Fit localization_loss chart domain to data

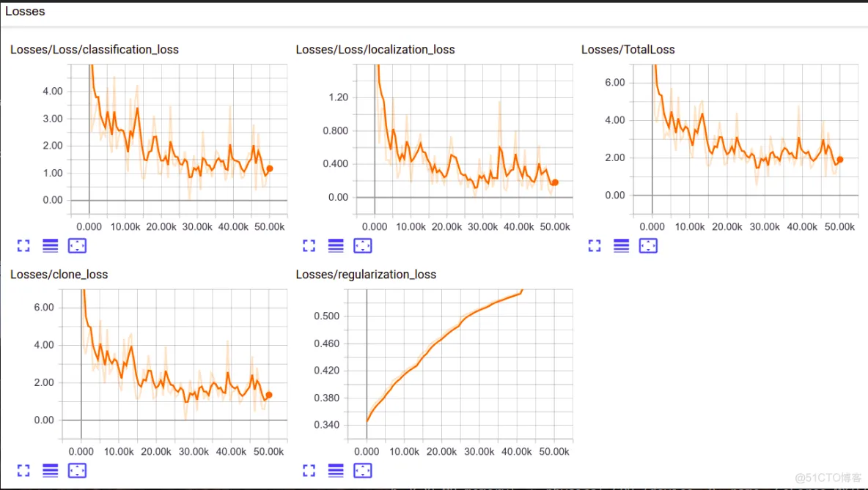click(363, 245)
